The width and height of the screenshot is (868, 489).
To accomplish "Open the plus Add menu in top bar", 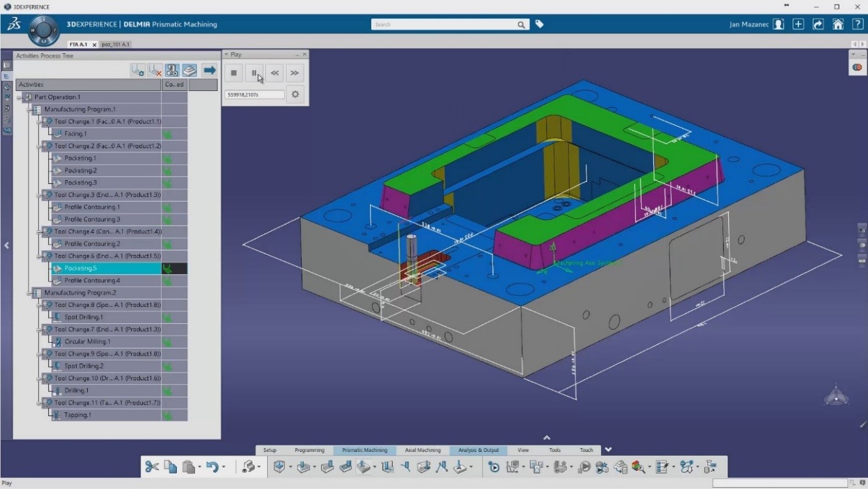I will point(798,24).
